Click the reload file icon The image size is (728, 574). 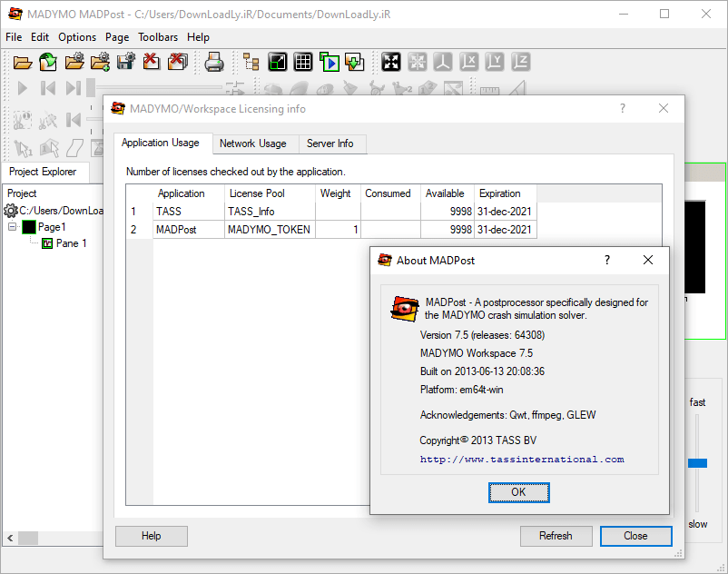coord(48,62)
